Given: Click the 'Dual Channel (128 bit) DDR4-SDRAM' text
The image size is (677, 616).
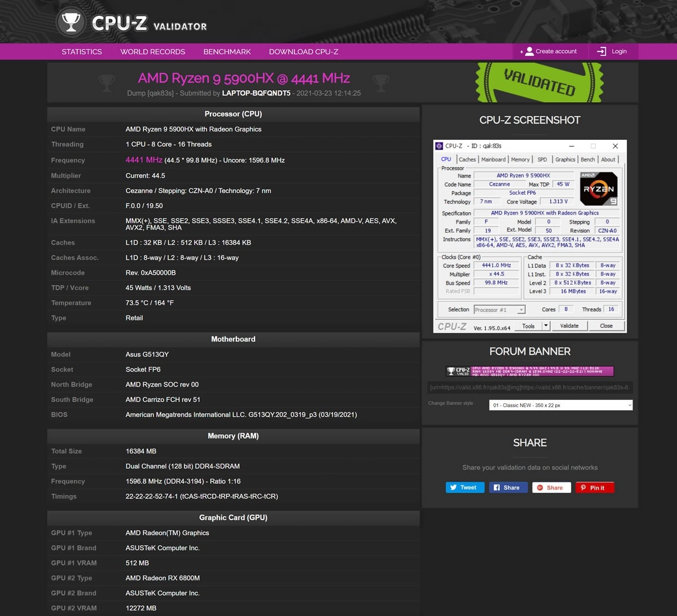Looking at the screenshot, I should click(x=183, y=467).
